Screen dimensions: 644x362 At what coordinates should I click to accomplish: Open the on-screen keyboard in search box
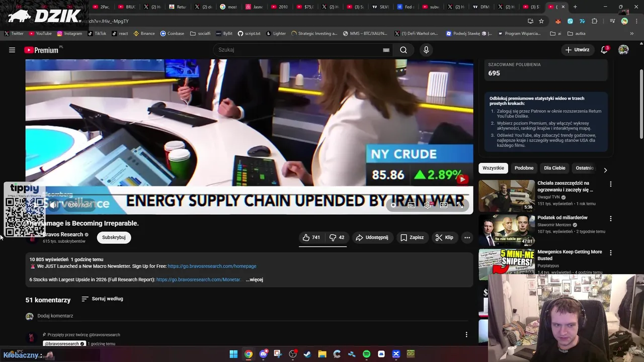pyautogui.click(x=386, y=50)
